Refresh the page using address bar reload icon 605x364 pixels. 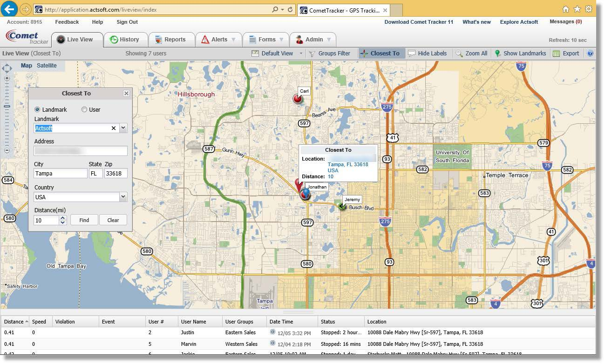pyautogui.click(x=290, y=9)
